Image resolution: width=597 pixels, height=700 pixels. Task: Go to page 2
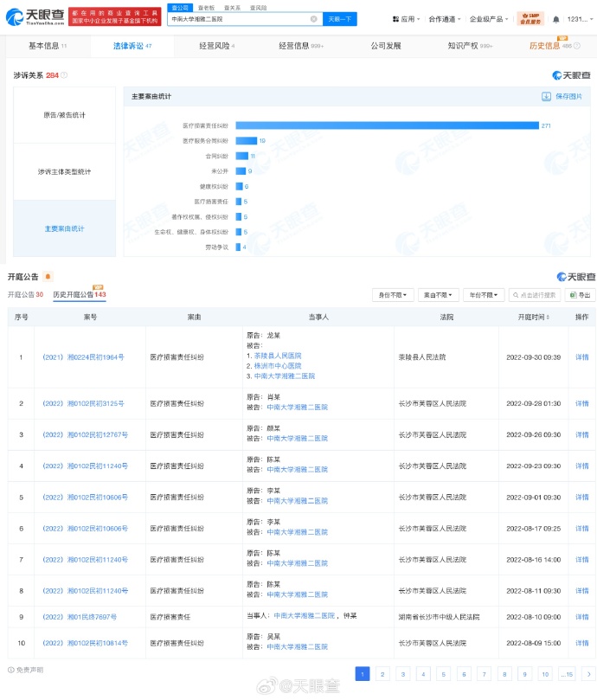pyautogui.click(x=382, y=674)
